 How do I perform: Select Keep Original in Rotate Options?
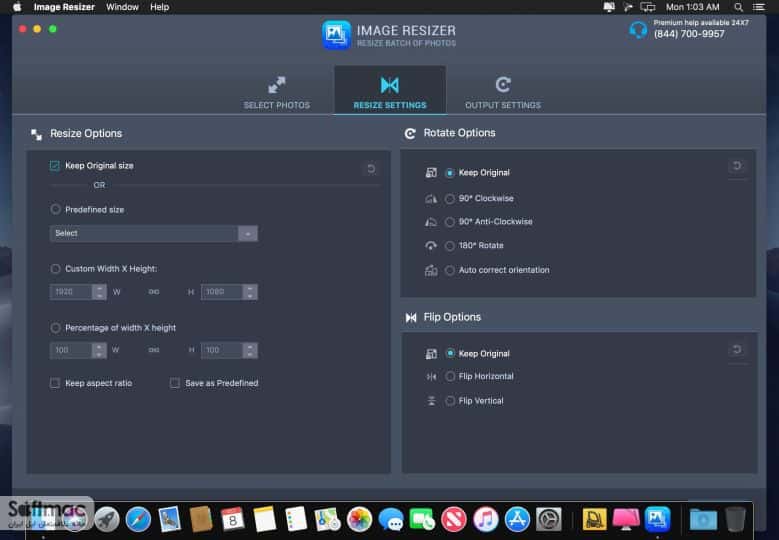point(450,172)
